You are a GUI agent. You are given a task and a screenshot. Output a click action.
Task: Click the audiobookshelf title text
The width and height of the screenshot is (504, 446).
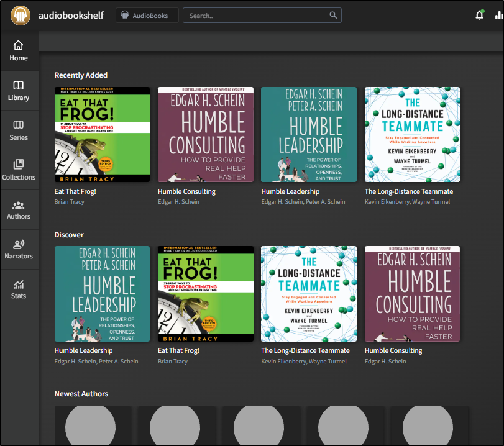pyautogui.click(x=71, y=16)
